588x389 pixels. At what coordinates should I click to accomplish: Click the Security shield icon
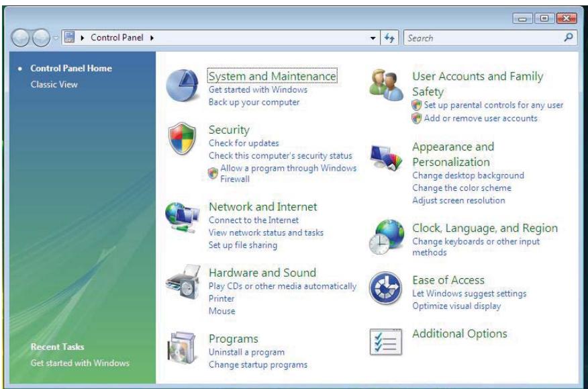point(182,138)
